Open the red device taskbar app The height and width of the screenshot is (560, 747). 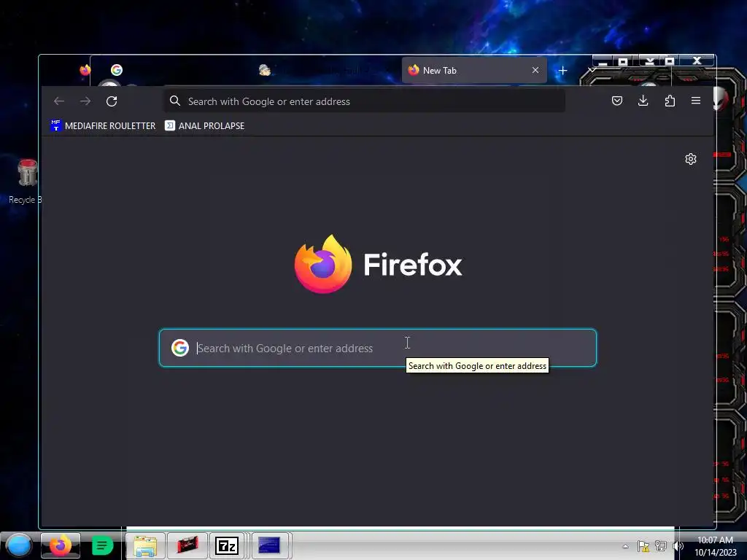tap(187, 545)
